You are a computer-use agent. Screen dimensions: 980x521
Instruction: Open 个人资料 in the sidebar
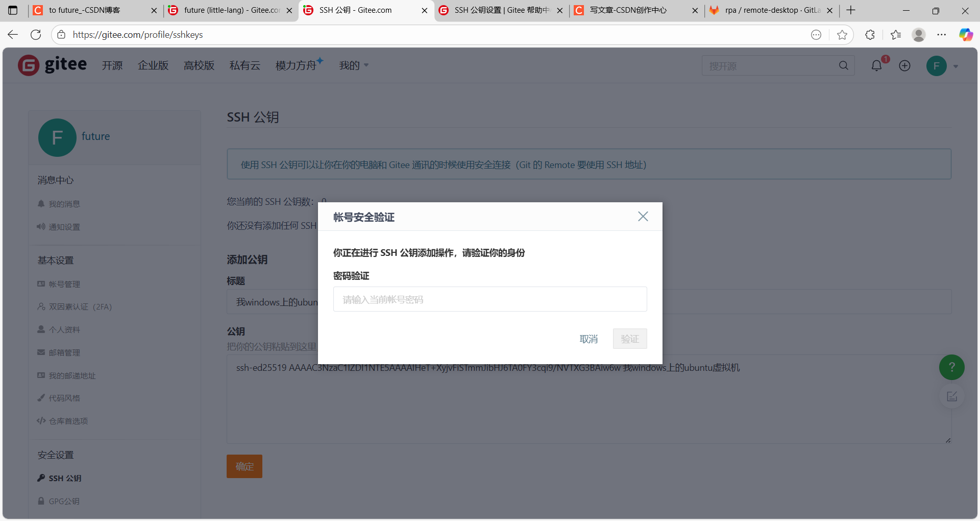64,329
